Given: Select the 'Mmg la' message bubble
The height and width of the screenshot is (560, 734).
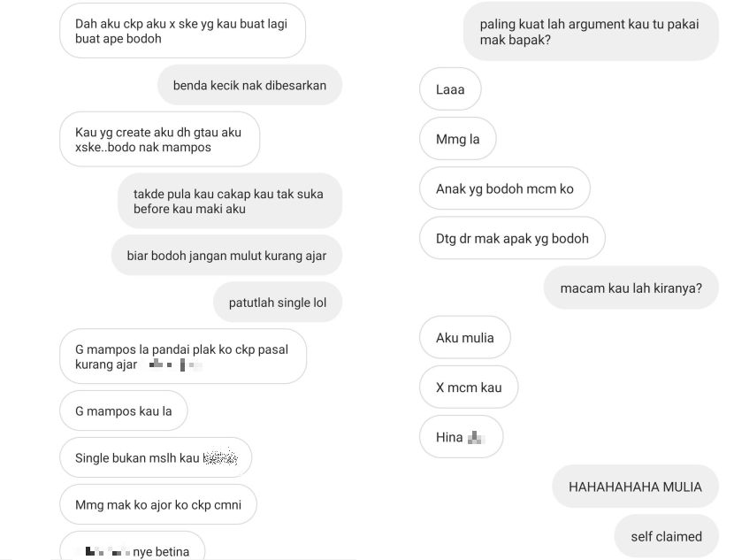Looking at the screenshot, I should coord(458,139).
